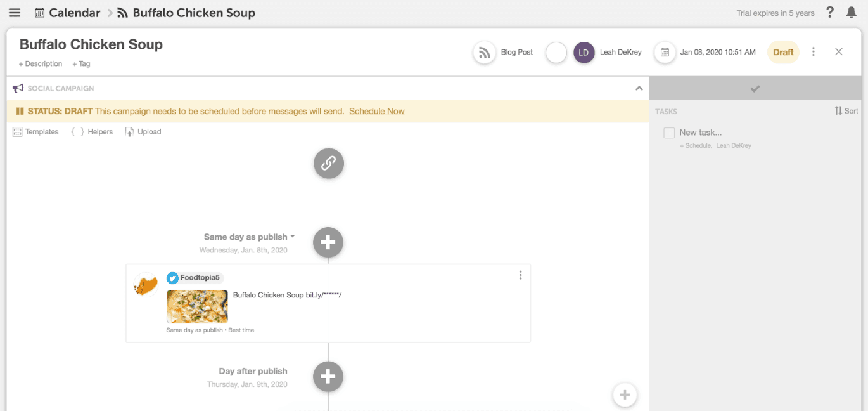Click the empty status circle in header

pyautogui.click(x=556, y=53)
